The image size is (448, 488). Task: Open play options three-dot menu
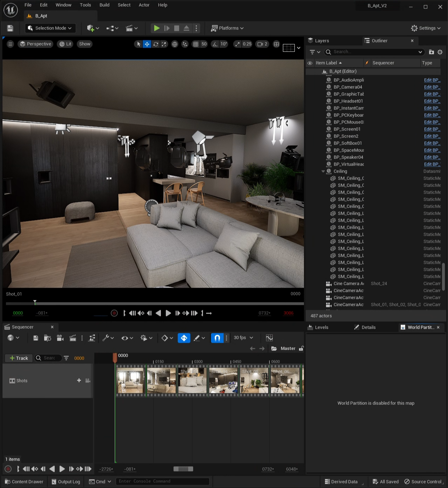point(196,28)
